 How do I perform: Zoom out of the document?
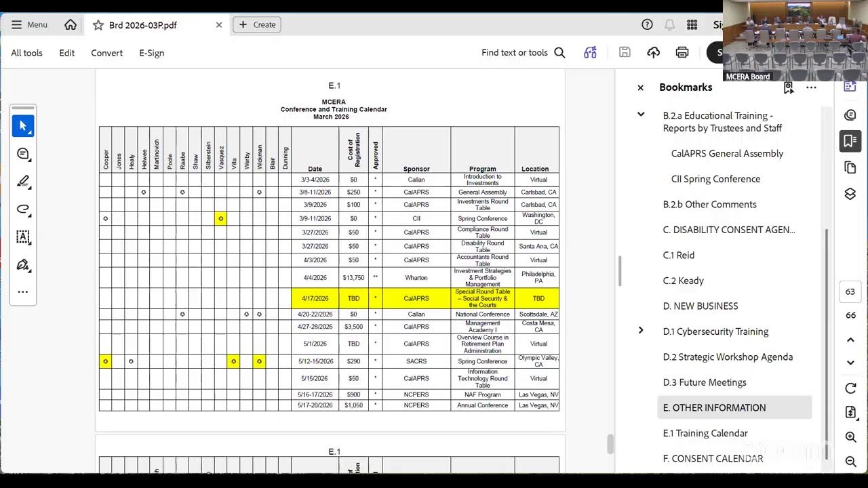(850, 462)
